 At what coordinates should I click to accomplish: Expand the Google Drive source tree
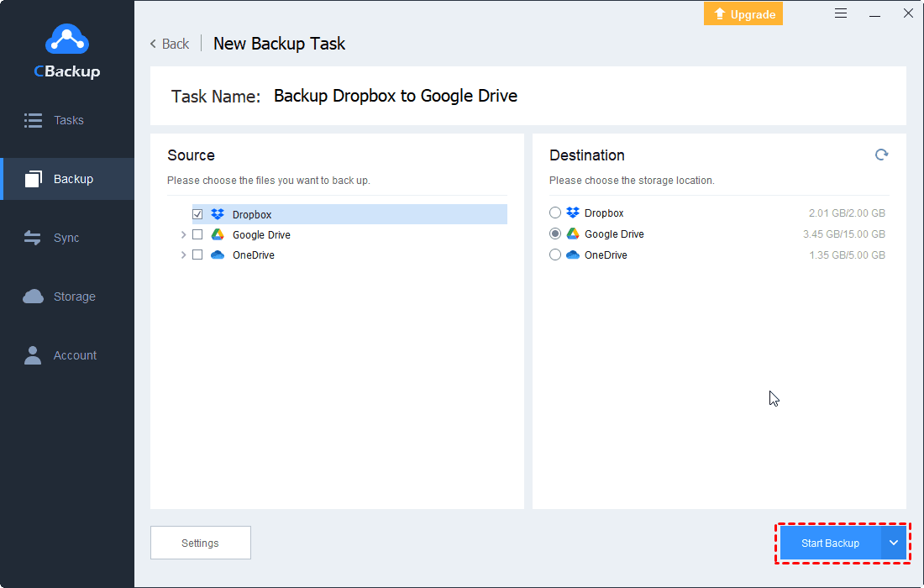pyautogui.click(x=183, y=235)
